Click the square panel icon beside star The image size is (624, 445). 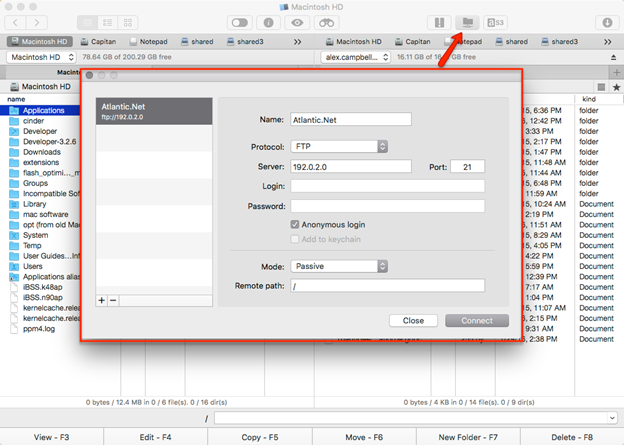tap(601, 87)
